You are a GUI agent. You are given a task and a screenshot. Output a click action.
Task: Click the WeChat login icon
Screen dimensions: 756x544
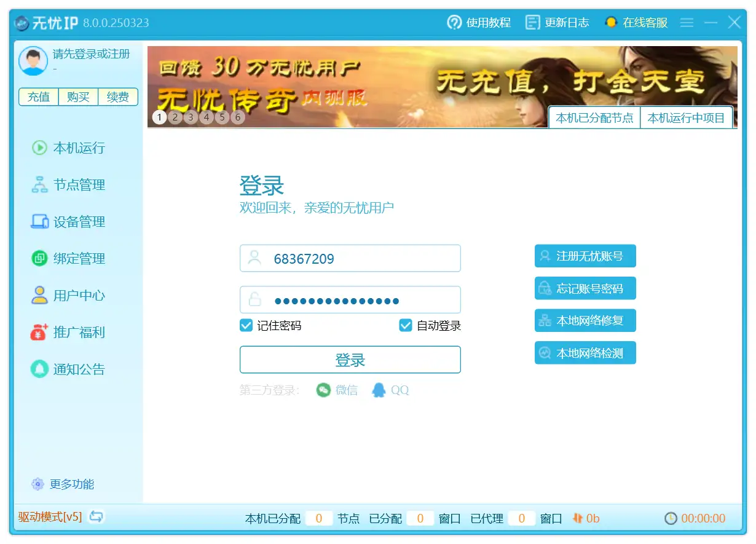pos(323,390)
